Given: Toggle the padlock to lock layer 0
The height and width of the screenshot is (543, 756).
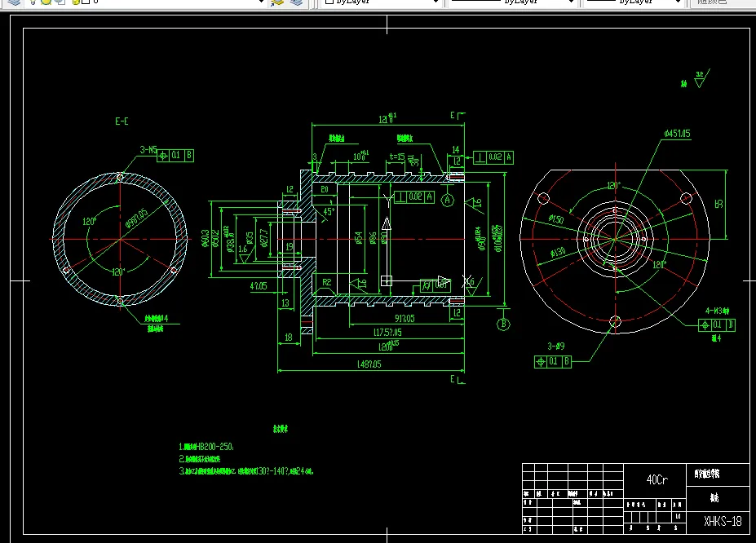Looking at the screenshot, I should pos(58,2).
